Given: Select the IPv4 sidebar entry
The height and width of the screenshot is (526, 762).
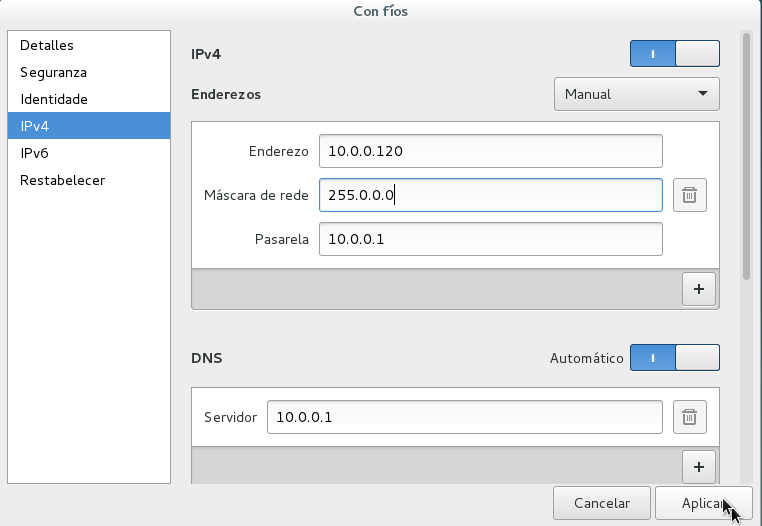Looking at the screenshot, I should pos(89,126).
